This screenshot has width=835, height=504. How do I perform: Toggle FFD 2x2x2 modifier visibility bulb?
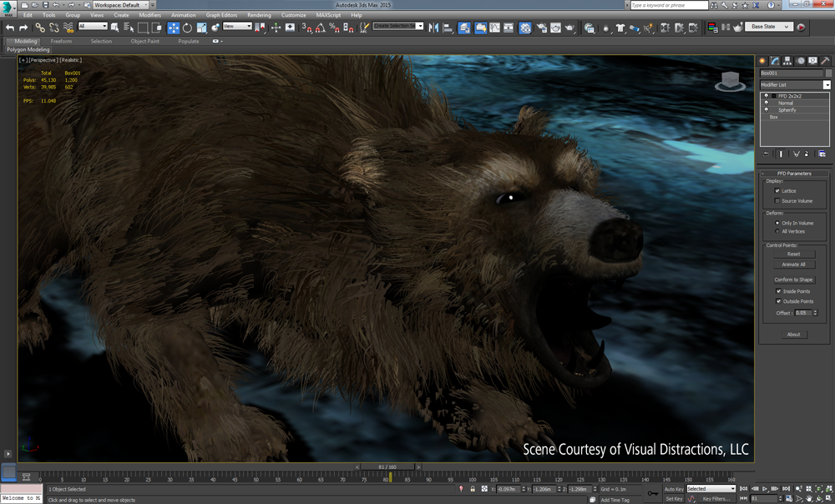point(767,96)
